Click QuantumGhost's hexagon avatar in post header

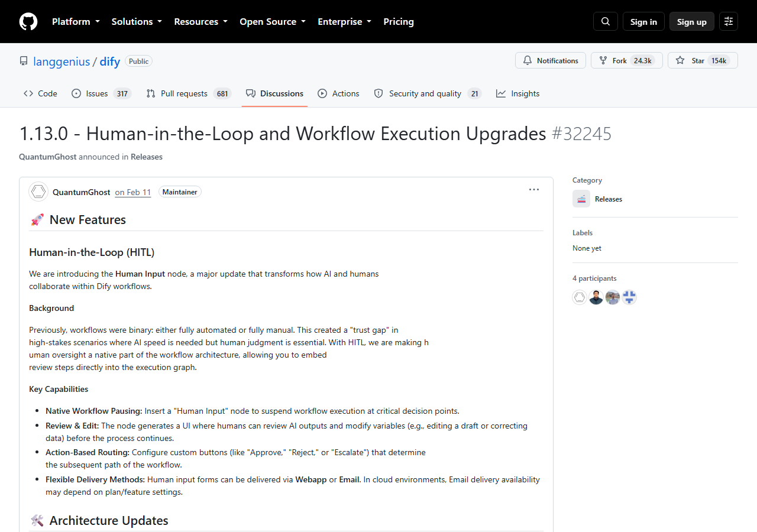(38, 192)
